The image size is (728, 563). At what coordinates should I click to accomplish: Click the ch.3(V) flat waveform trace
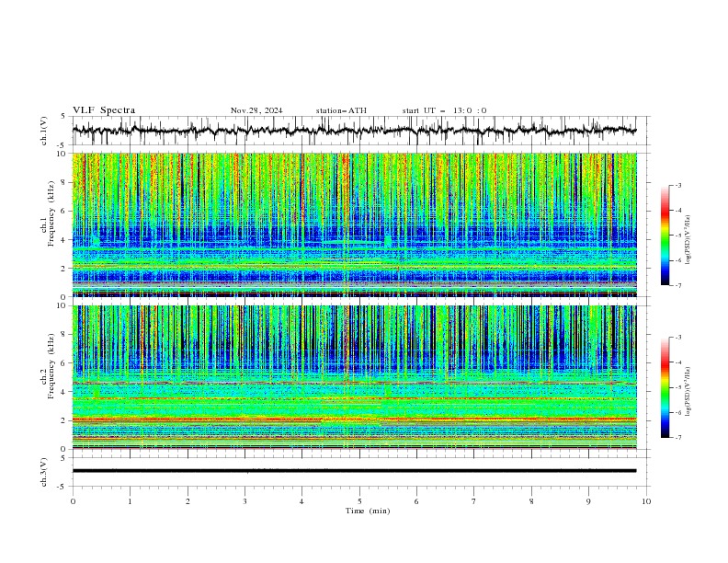click(354, 471)
